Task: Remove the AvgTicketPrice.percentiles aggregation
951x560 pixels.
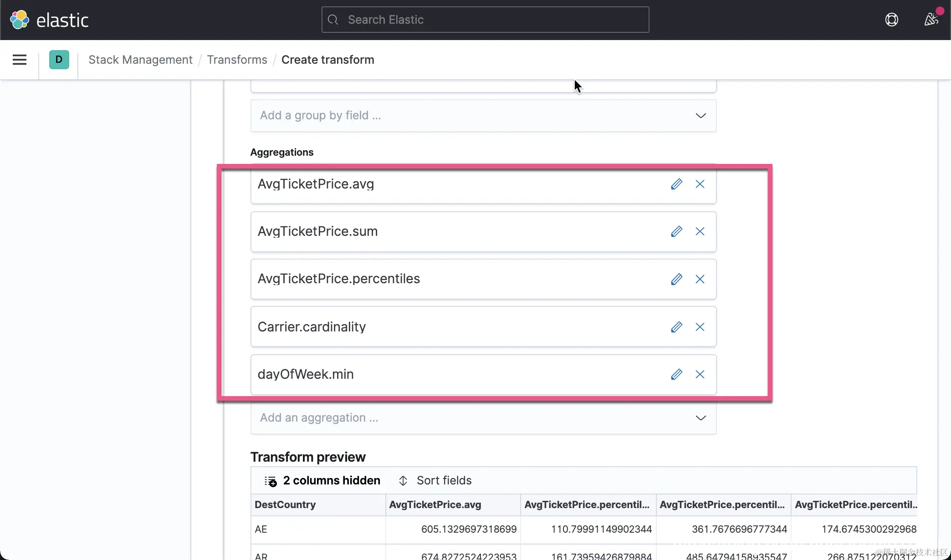Action: 700,279
